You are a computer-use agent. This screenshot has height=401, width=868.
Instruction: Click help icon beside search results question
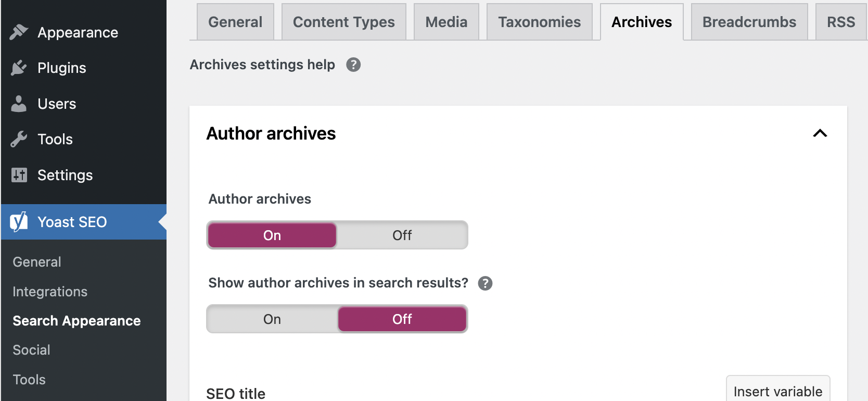coord(485,283)
